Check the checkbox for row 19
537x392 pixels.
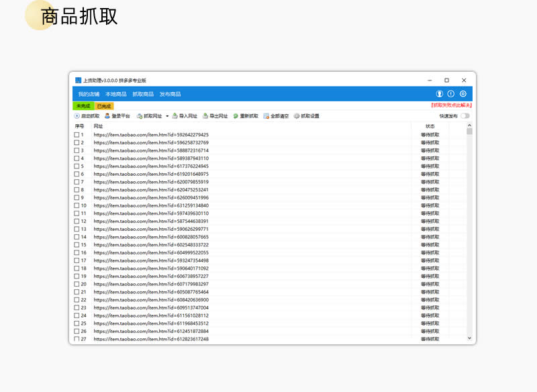(x=77, y=277)
